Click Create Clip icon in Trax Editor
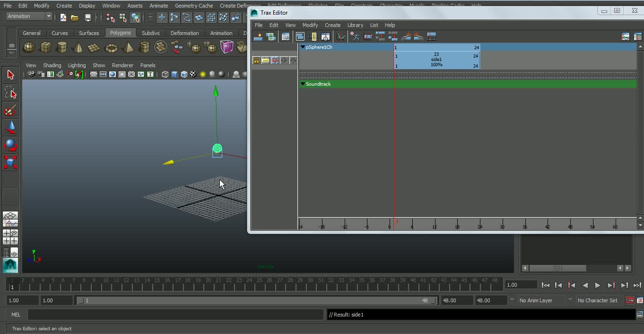Screen dimensions: 644x334 pos(258,36)
